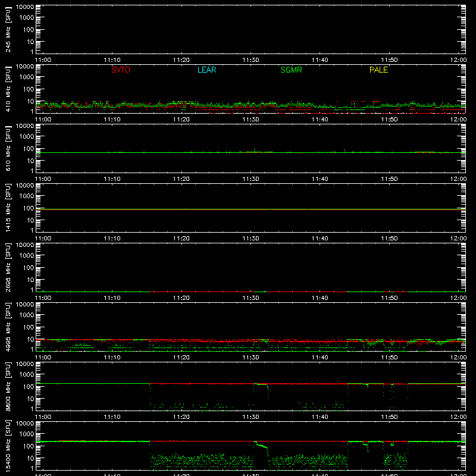Click the 10 tick on 1415 MHz axis

tap(30, 220)
